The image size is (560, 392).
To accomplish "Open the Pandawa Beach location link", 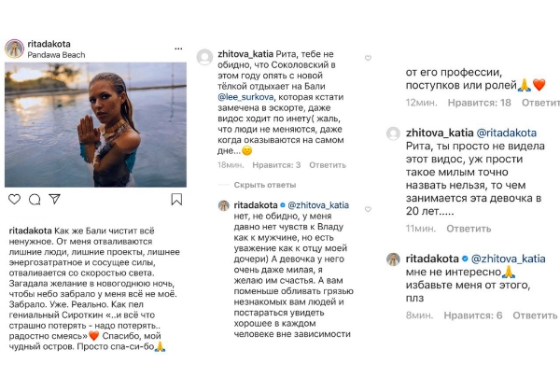I will pos(56,55).
